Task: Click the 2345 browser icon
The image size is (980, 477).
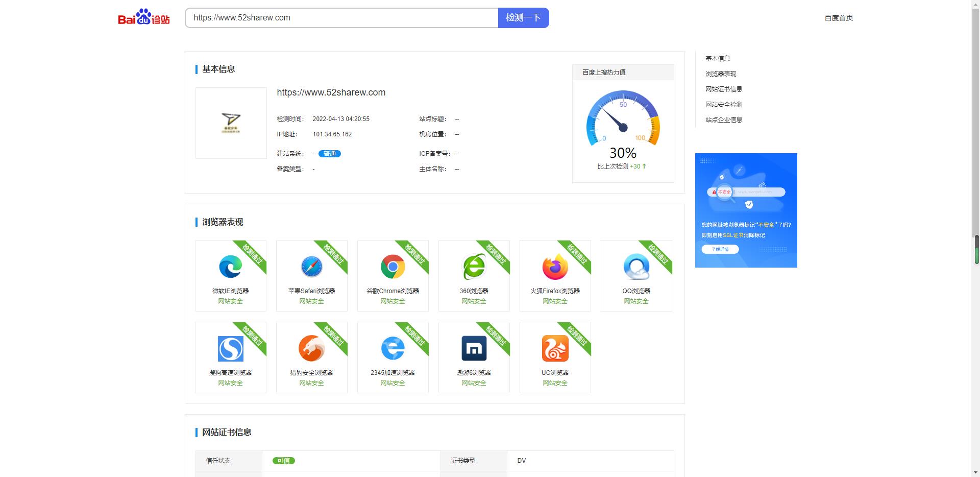Action: pyautogui.click(x=393, y=349)
